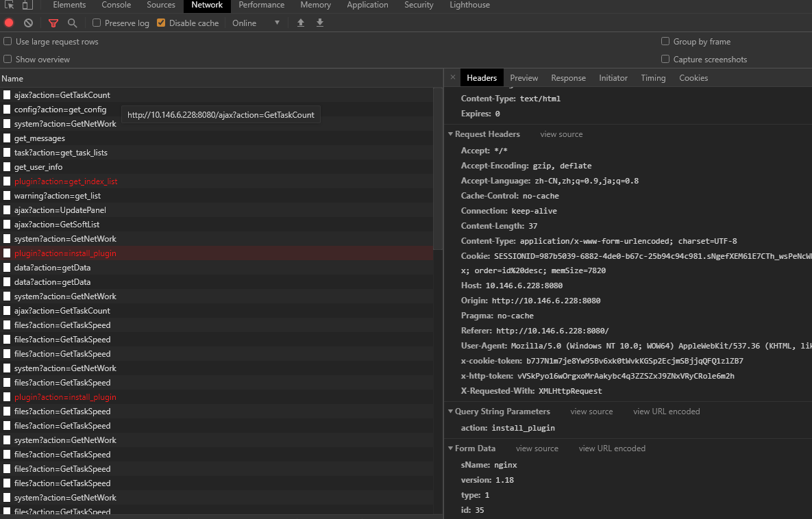812x519 pixels.
Task: Click the x-http-token header value
Action: pos(626,376)
